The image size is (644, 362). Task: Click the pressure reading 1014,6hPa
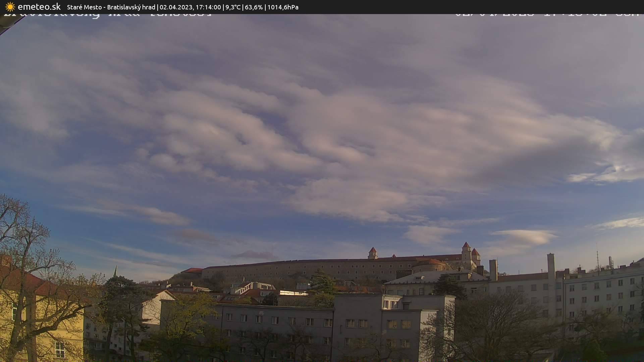[x=283, y=7]
